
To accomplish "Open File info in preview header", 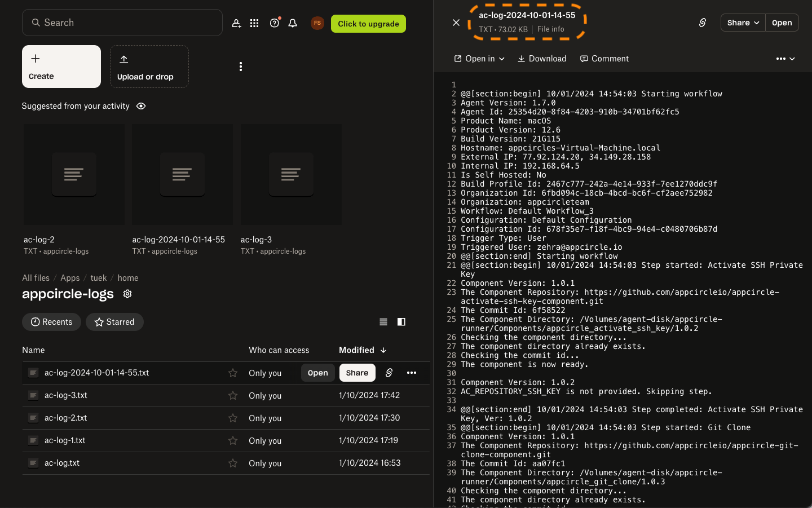I will (551, 29).
